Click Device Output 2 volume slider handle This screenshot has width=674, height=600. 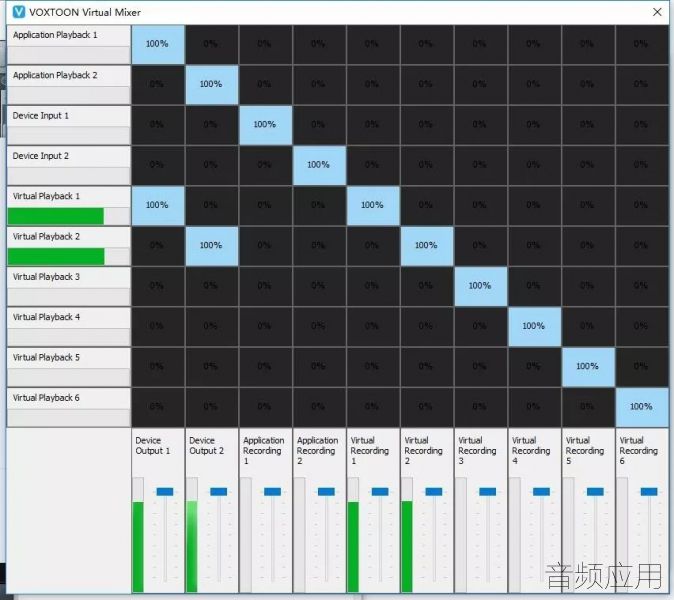tap(219, 491)
